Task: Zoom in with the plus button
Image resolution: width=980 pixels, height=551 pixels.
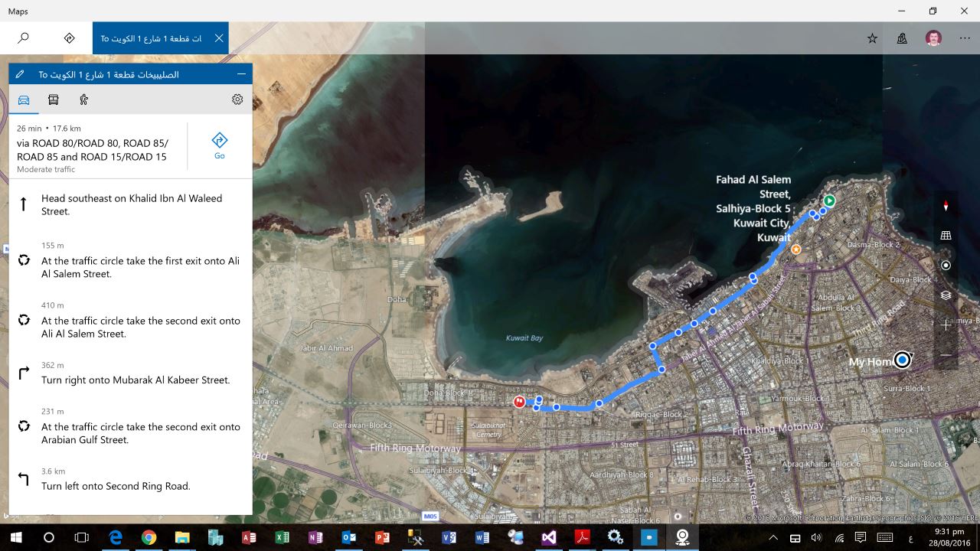Action: 946,325
